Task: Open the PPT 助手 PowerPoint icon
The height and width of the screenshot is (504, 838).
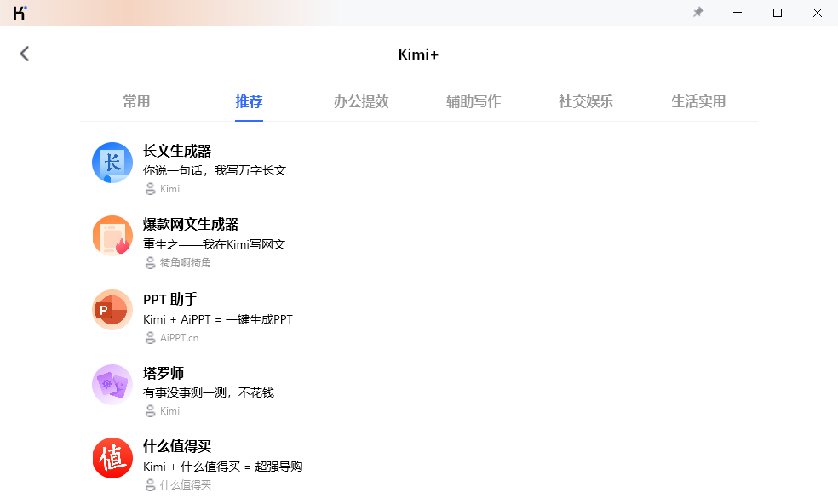Action: pyautogui.click(x=112, y=310)
